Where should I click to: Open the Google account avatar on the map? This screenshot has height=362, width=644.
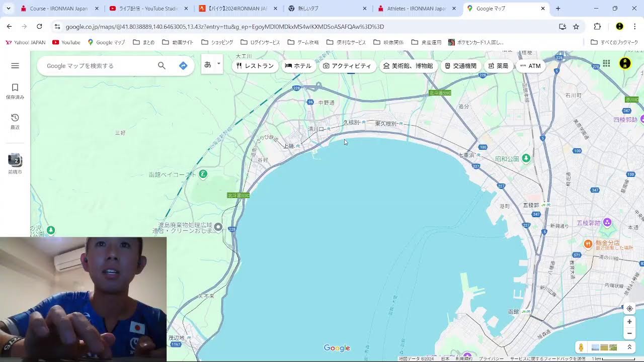(x=625, y=63)
